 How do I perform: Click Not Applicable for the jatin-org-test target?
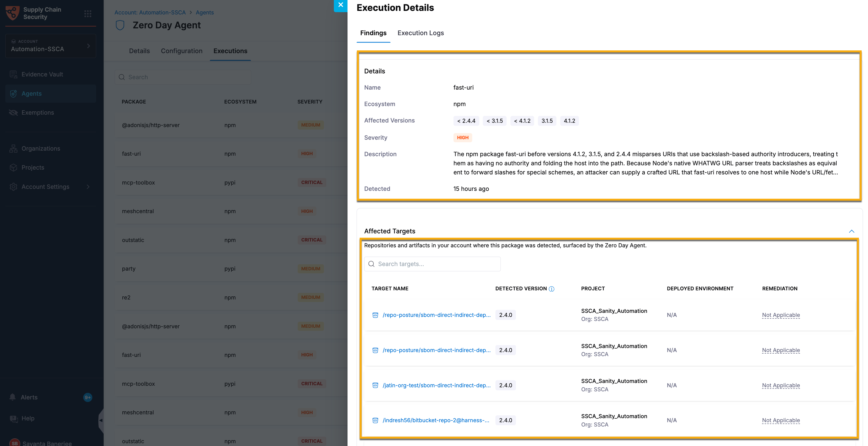[781, 385]
